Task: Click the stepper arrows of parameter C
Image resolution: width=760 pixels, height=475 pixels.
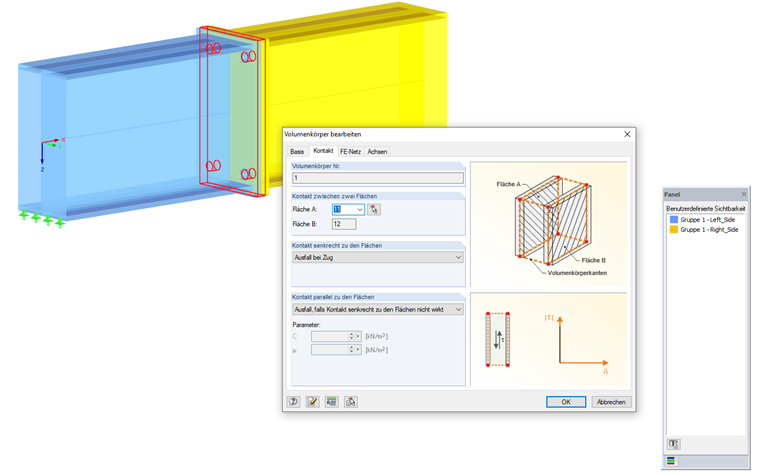Action: (352, 336)
